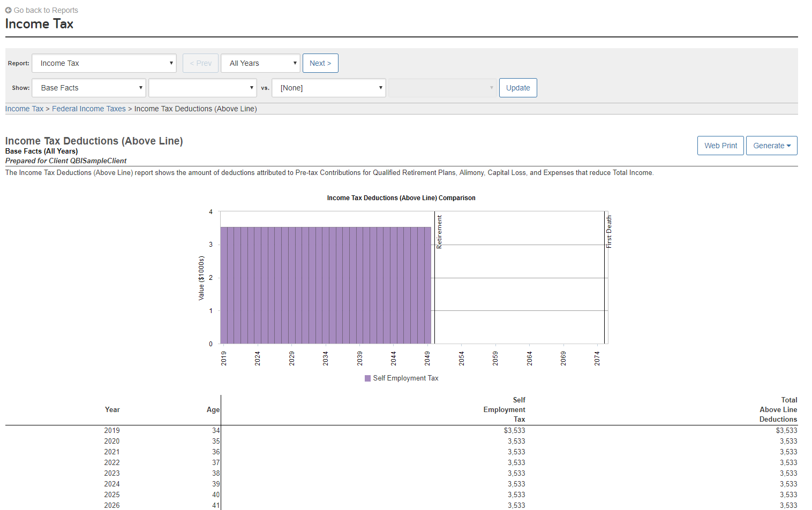Click the Self Employment Tax legend swatch
Viewport: 812px width, 510px height.
[367, 378]
